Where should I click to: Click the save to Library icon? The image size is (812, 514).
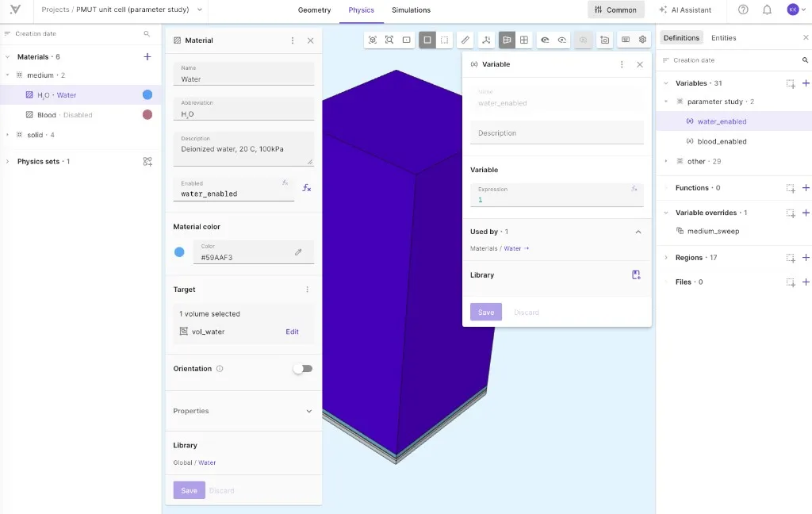coord(637,275)
